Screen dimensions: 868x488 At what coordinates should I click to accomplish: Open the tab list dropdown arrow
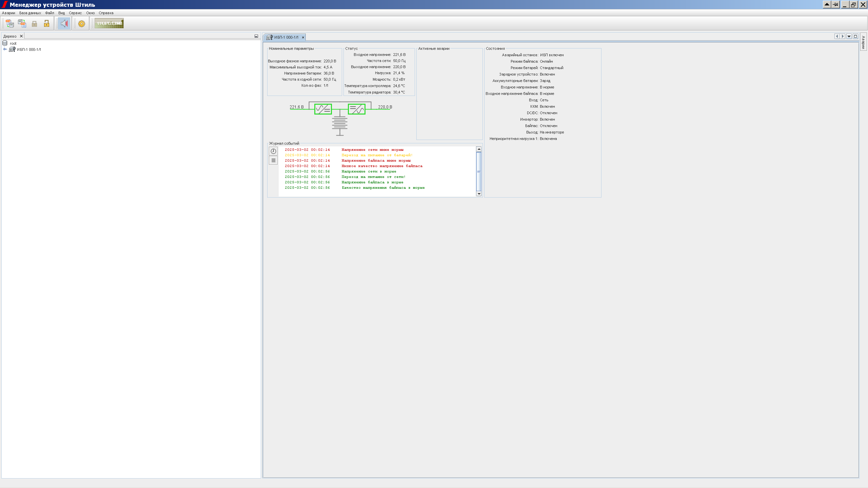pos(849,36)
